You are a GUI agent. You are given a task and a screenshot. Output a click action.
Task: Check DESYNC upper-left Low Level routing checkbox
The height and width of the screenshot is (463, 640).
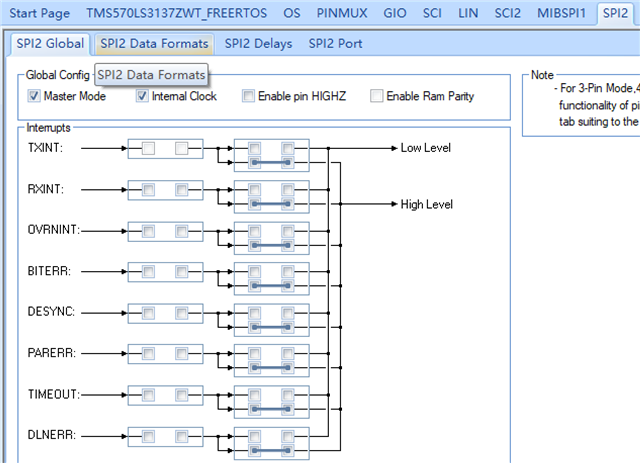(254, 313)
